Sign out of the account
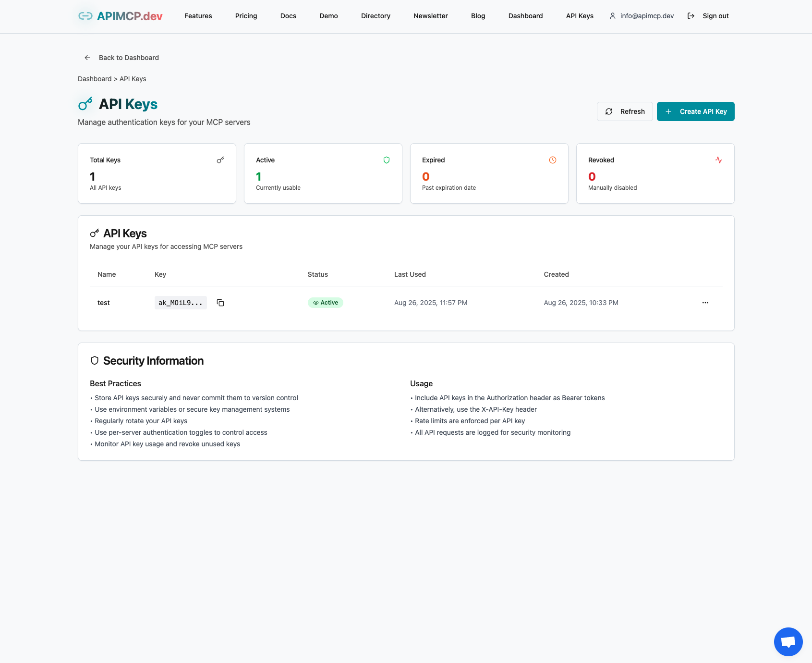 (708, 16)
